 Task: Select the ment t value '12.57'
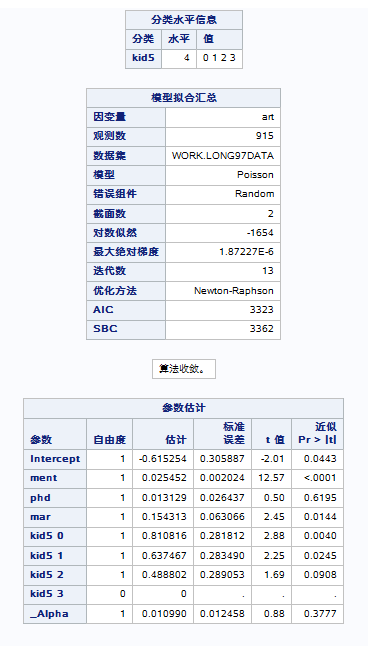272,478
